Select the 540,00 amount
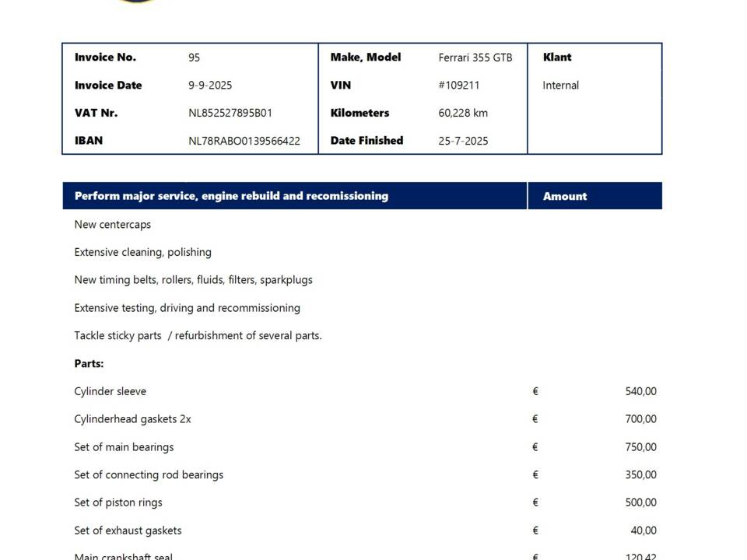747x560 pixels. coord(640,391)
